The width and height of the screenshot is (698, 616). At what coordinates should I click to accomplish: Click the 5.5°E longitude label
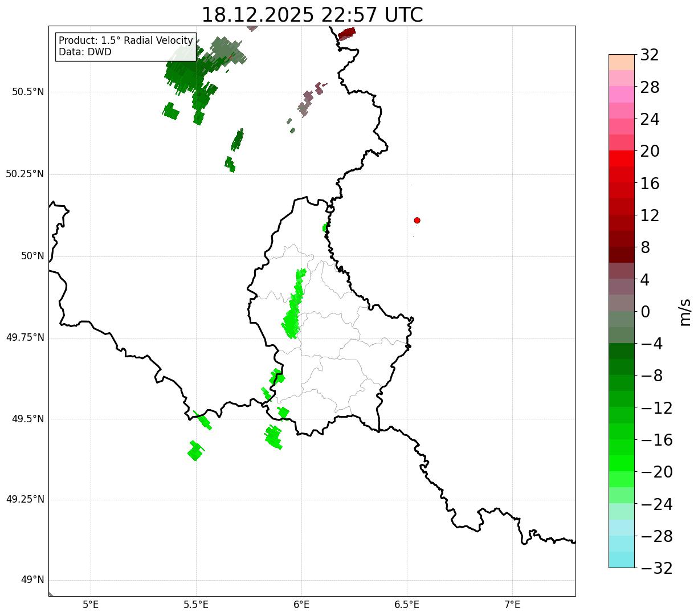[196, 605]
